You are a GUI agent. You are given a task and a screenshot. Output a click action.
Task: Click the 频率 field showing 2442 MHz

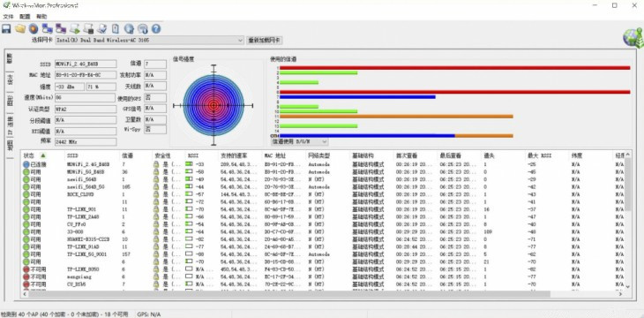click(x=85, y=141)
